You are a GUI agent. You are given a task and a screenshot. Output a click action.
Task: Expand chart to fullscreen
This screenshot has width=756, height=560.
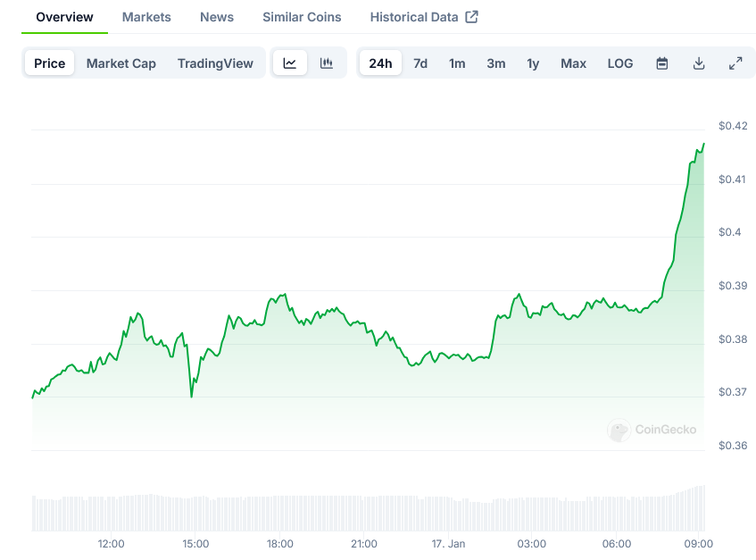735,63
